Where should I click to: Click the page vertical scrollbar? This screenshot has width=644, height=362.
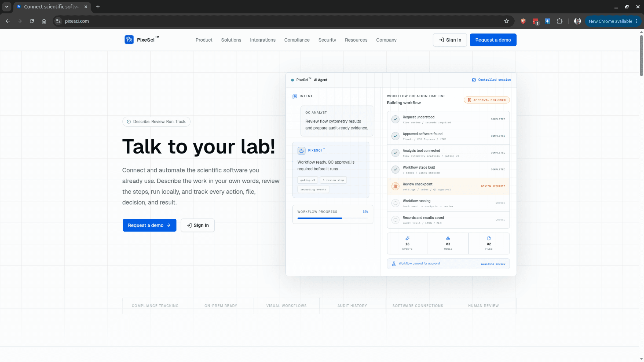click(x=641, y=55)
